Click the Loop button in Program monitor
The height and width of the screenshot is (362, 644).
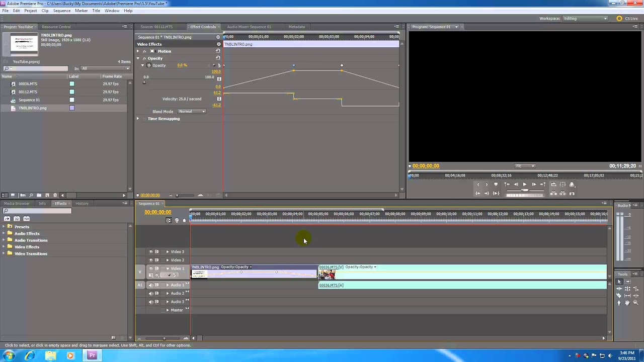point(553,185)
